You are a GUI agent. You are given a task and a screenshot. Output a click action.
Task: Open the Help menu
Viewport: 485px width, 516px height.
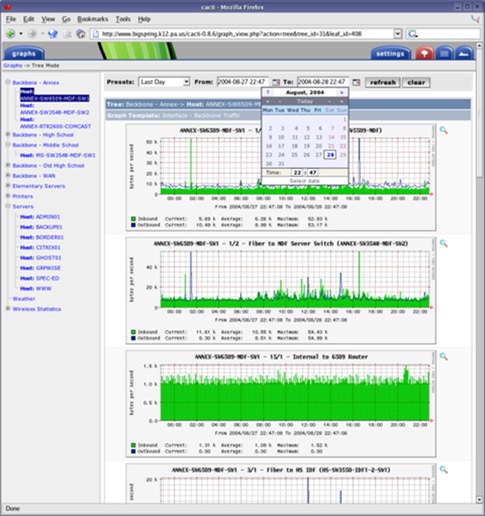(144, 19)
